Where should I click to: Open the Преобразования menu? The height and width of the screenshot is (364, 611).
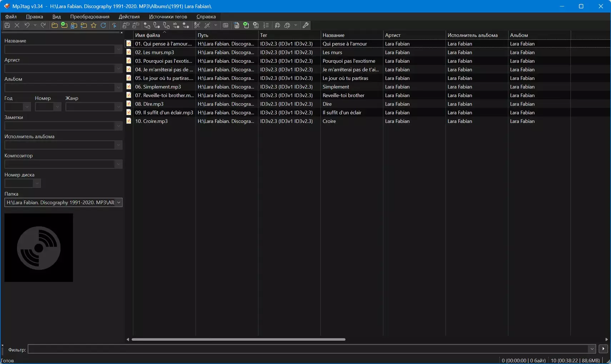pyautogui.click(x=90, y=16)
